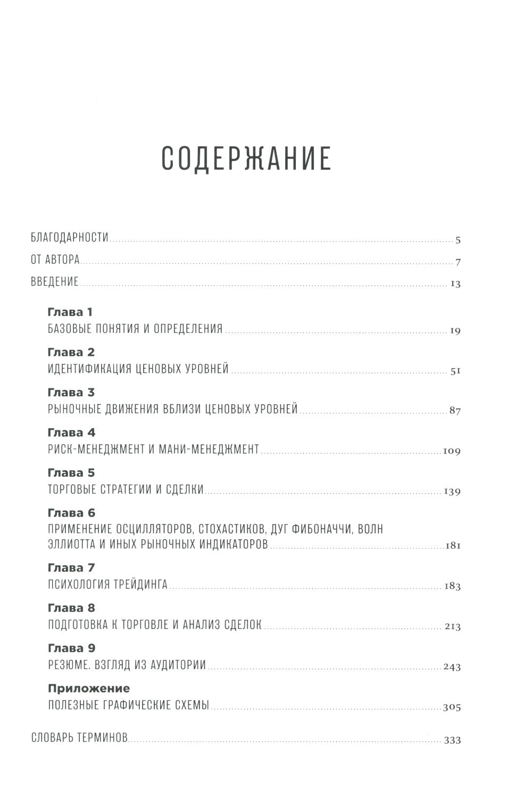
Task: Click the СОДЕРЖАНИЕ heading
Action: point(246,158)
